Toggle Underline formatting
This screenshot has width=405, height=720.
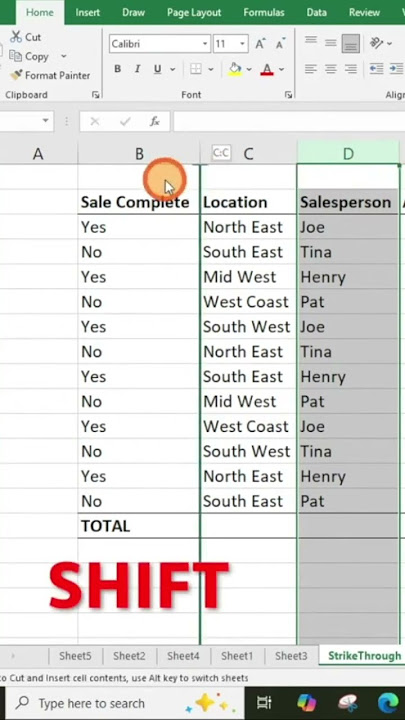click(x=158, y=69)
